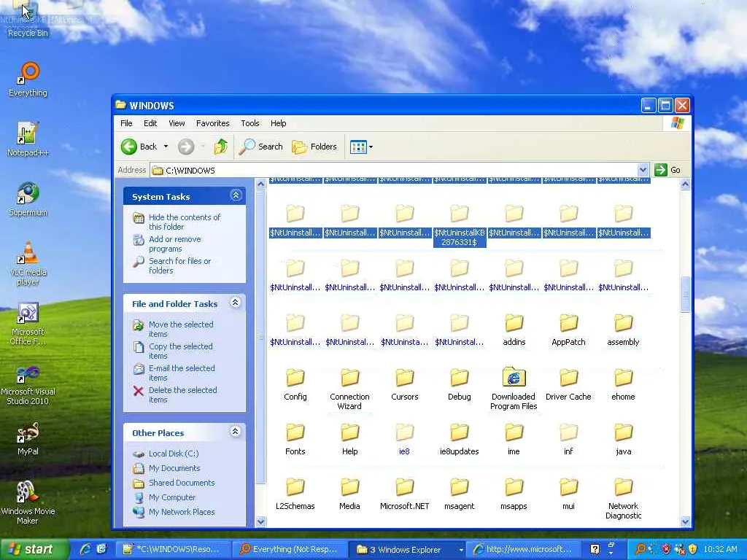Expand the Address bar dropdown
747x560 pixels.
(643, 170)
